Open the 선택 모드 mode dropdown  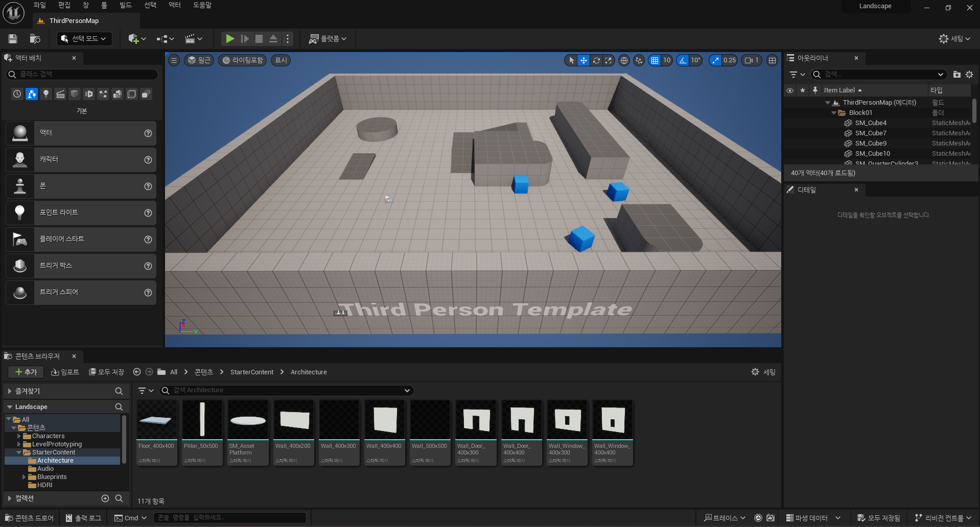(84, 39)
